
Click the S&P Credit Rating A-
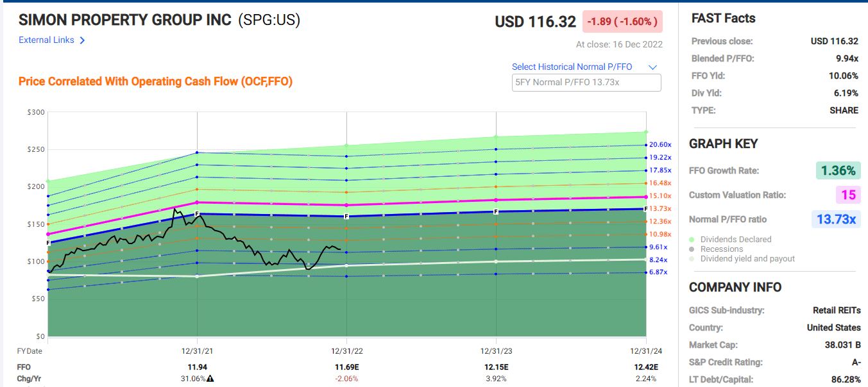855,362
